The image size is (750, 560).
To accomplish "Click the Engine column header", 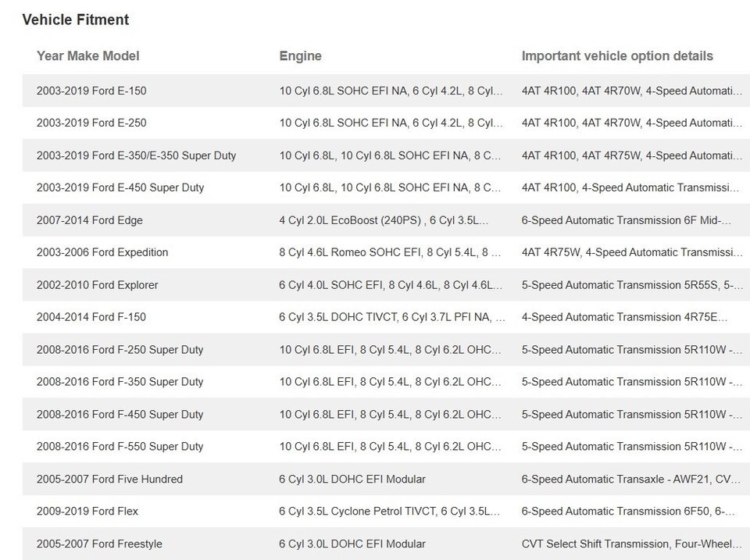I will pos(300,56).
